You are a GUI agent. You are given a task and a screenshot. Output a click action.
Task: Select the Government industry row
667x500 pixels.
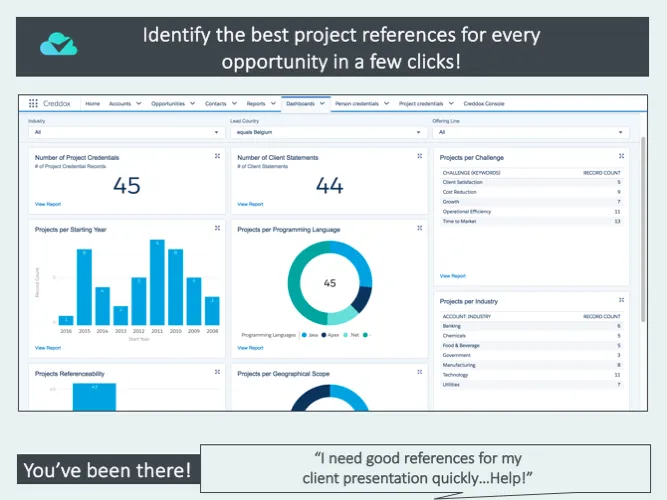pyautogui.click(x=531, y=355)
